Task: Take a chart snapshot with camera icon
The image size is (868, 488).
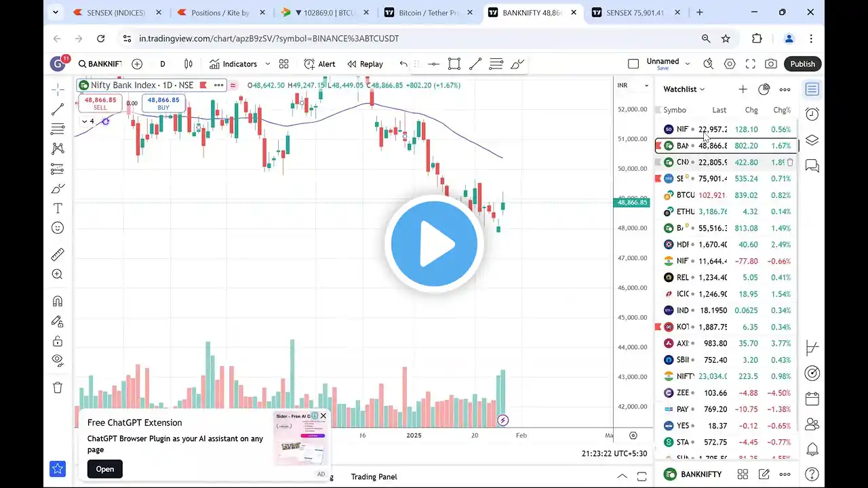Action: pyautogui.click(x=771, y=64)
